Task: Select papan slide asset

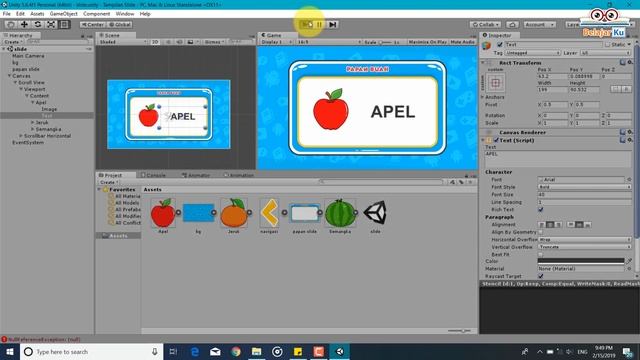Action: click(x=304, y=213)
